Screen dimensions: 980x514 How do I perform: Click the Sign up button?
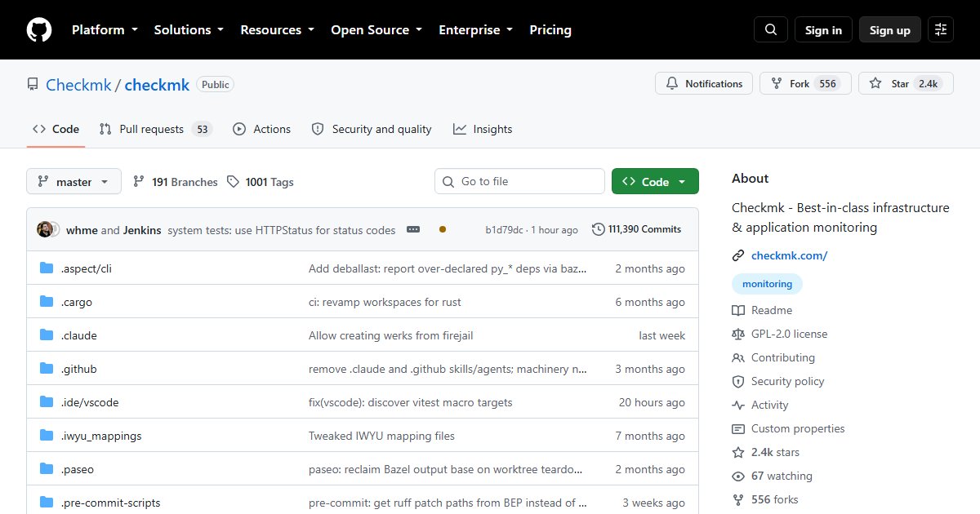(x=890, y=30)
